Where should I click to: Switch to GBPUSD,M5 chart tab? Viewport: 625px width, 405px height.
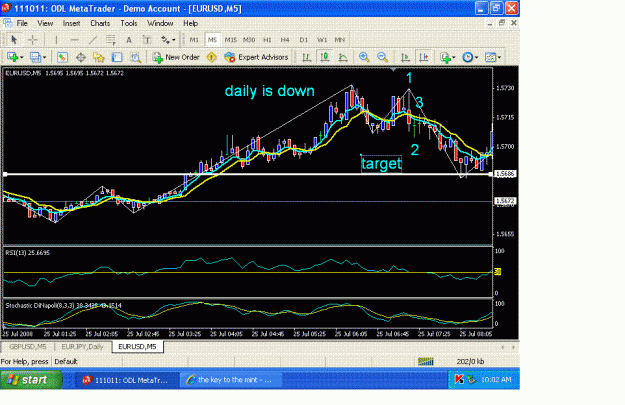28,347
